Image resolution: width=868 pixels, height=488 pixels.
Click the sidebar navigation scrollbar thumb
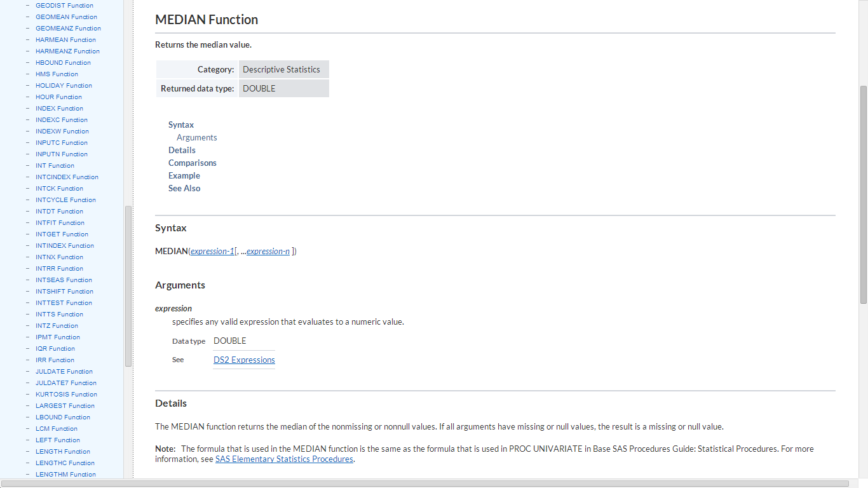pos(128,286)
